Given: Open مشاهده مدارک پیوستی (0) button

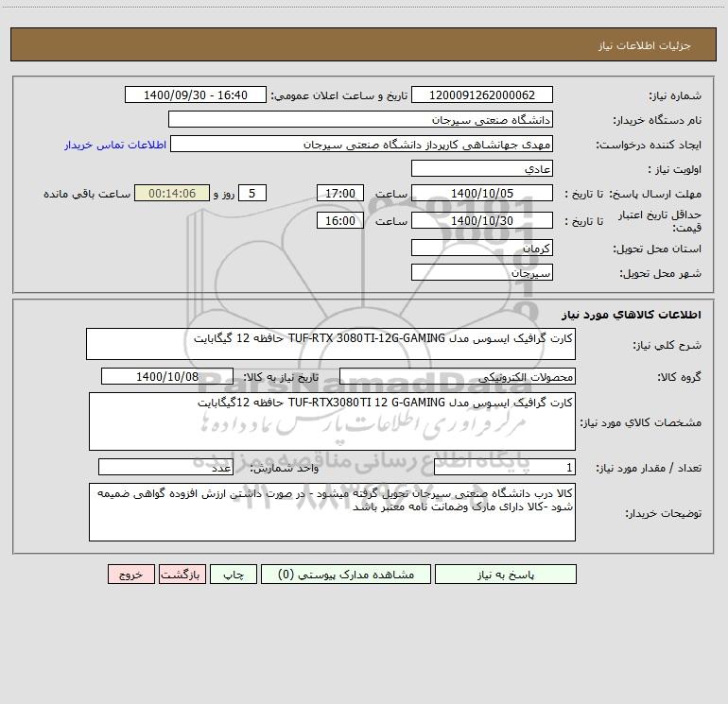Looking at the screenshot, I should tap(346, 574).
